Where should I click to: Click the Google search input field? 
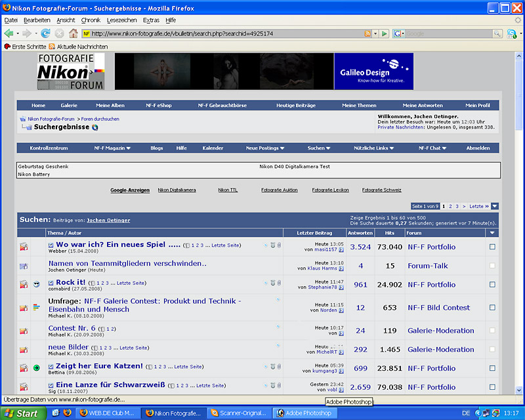tap(449, 33)
